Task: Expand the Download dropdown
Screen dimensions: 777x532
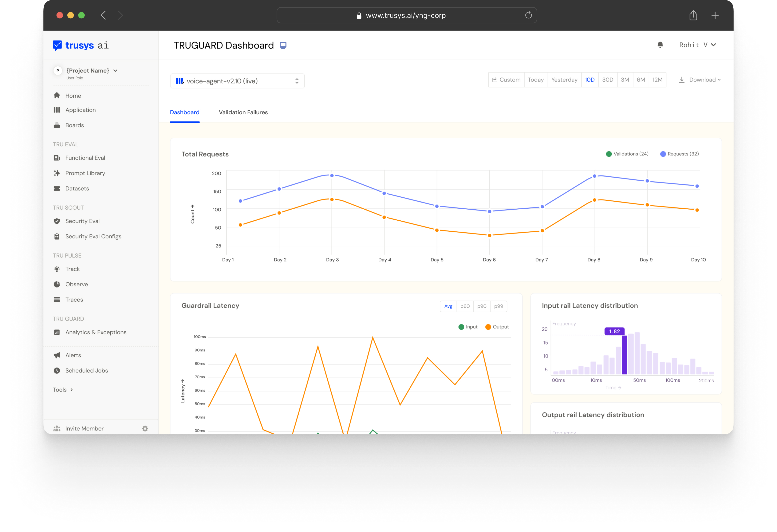Action: pyautogui.click(x=700, y=80)
